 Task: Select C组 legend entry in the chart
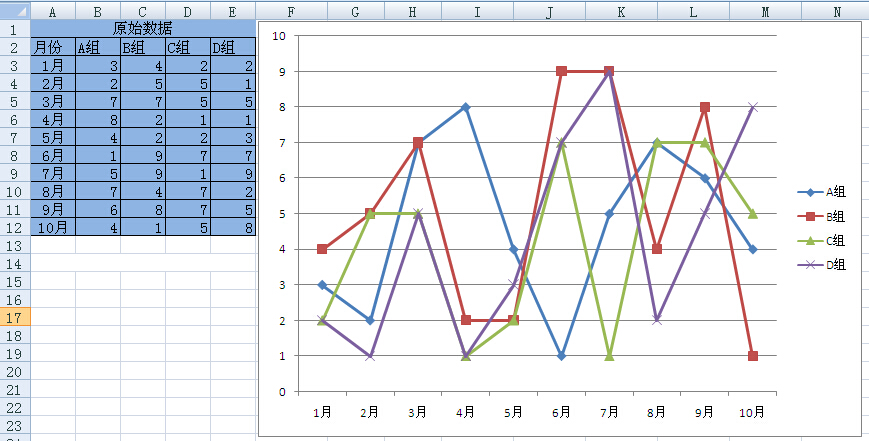point(821,240)
